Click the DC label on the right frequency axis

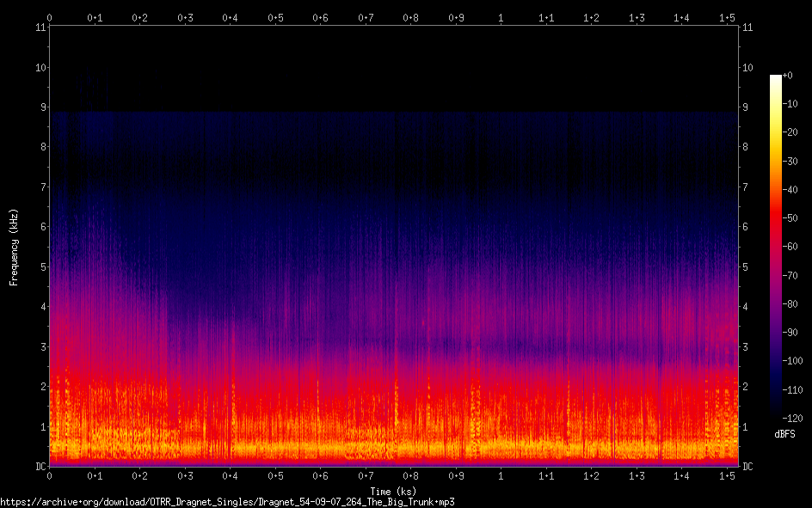pos(748,467)
